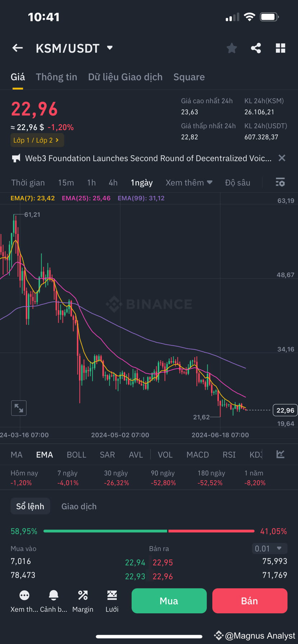Screen dimensions: 298x644
Task: Switch to the Thông tin tab
Action: (x=57, y=77)
